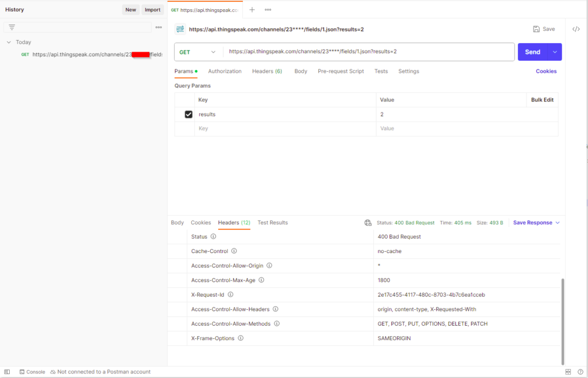Image resolution: width=588 pixels, height=378 pixels.
Task: Open the Send button dropdown arrow
Action: pos(555,52)
